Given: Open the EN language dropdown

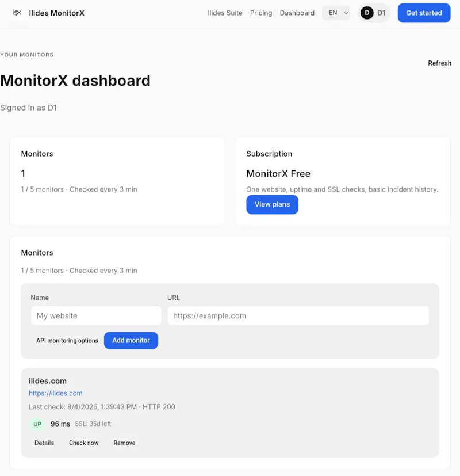Looking at the screenshot, I should tap(336, 13).
